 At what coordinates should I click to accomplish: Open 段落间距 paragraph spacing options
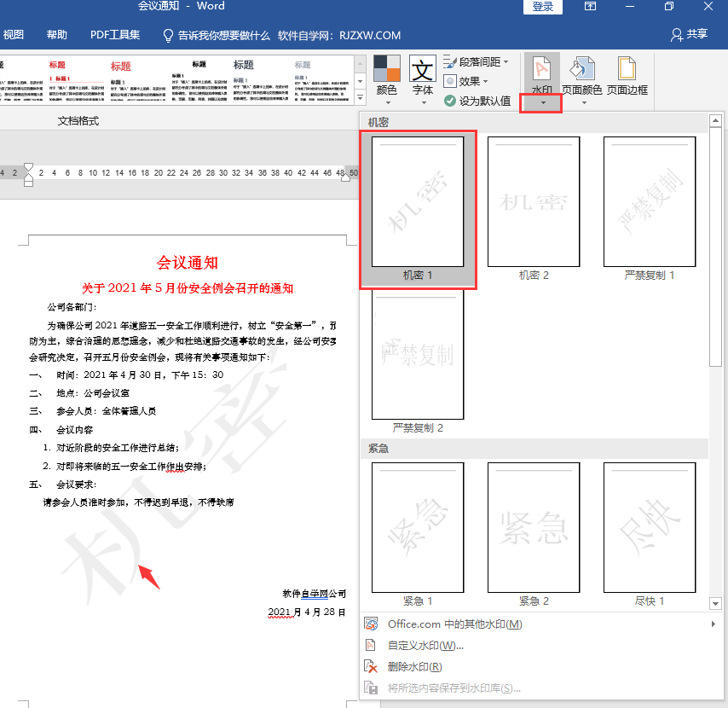[477, 60]
